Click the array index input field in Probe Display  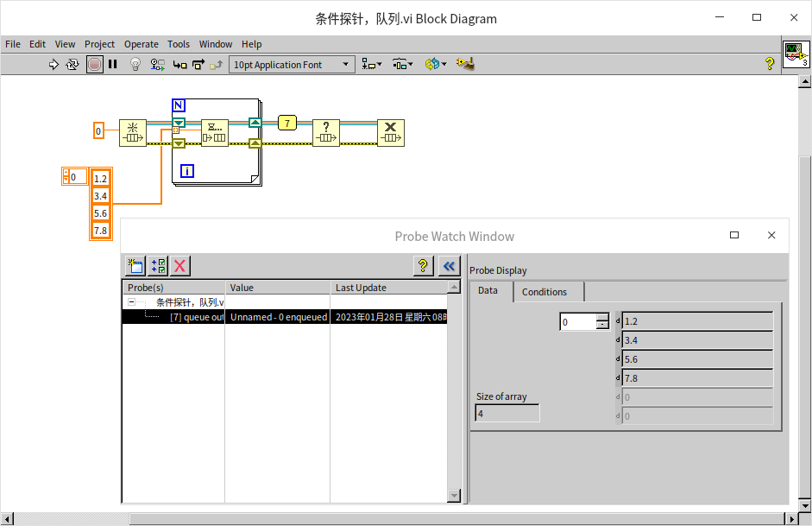point(577,322)
